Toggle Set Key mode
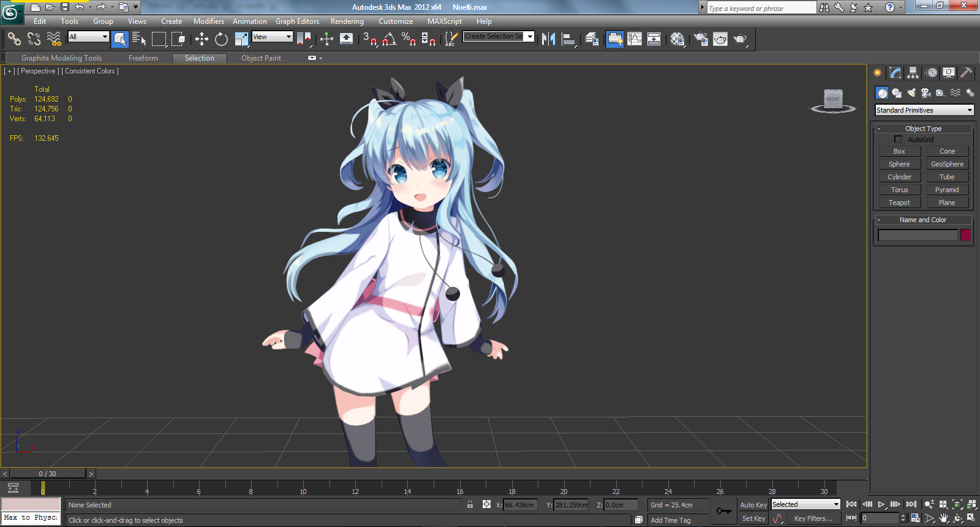Viewport: 980px width, 527px height. click(753, 518)
